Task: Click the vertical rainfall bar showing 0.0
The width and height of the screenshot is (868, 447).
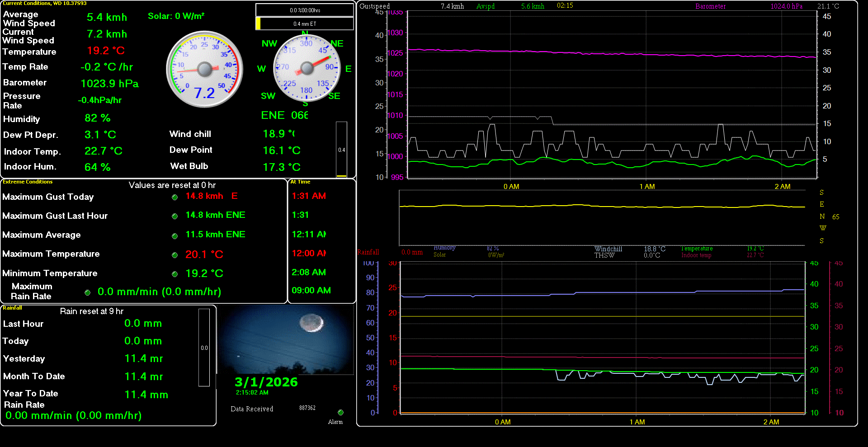Action: pos(204,347)
